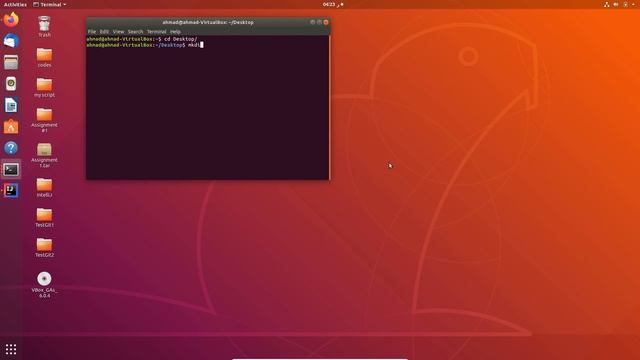The width and height of the screenshot is (640, 360).
Task: Open the Help icon in dock
Action: tap(11, 148)
